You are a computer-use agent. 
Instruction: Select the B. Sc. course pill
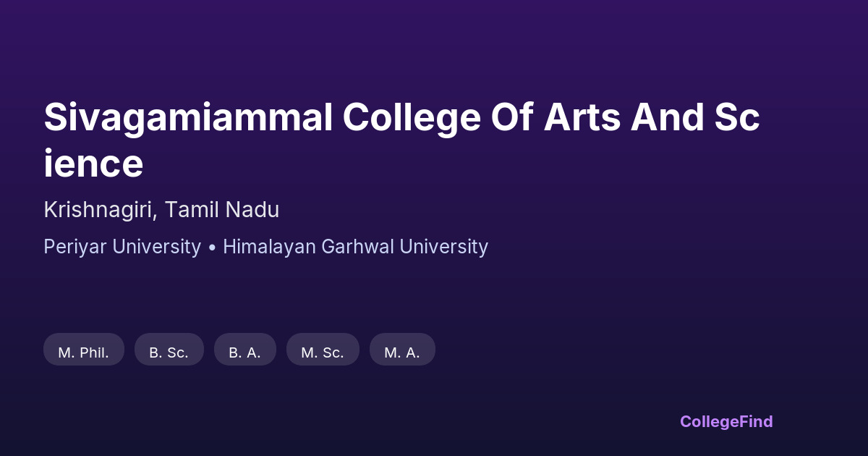pos(169,352)
